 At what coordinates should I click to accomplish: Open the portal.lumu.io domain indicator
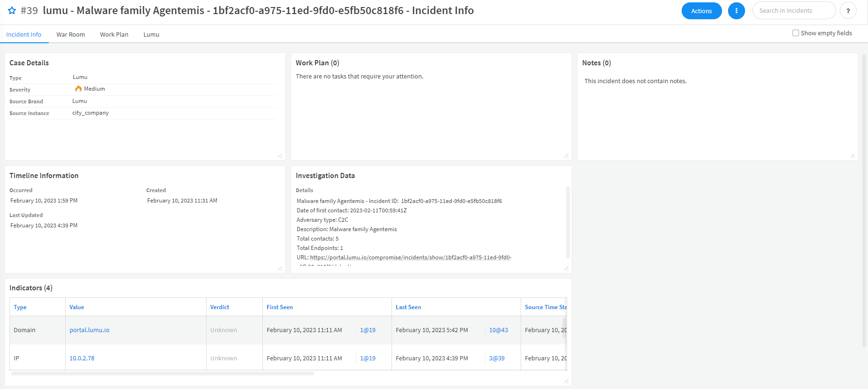(89, 330)
